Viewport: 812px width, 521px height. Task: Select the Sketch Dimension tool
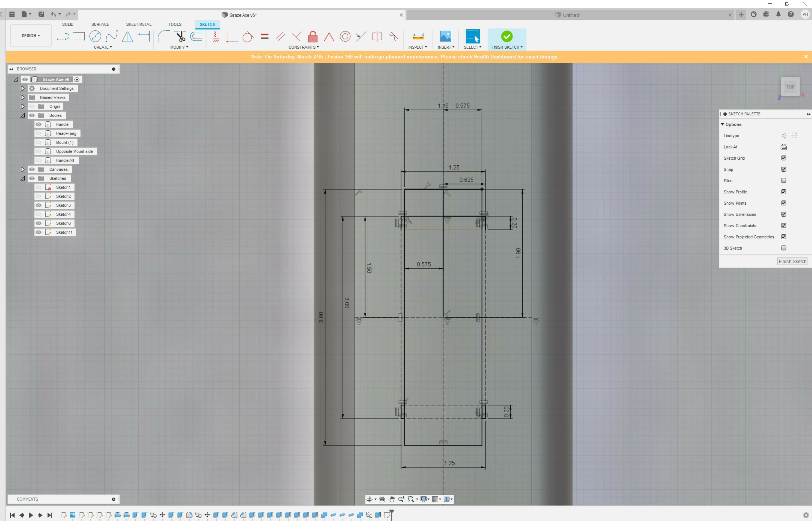(x=144, y=36)
